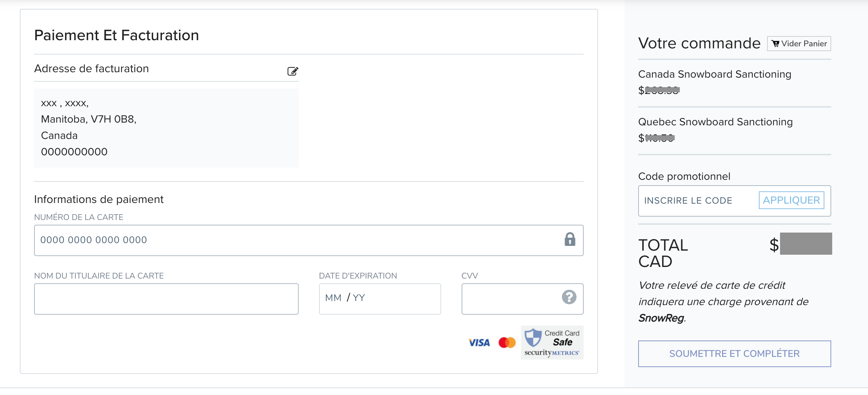The image size is (868, 395).
Task: Click the edit billing address pencil icon
Action: [293, 71]
